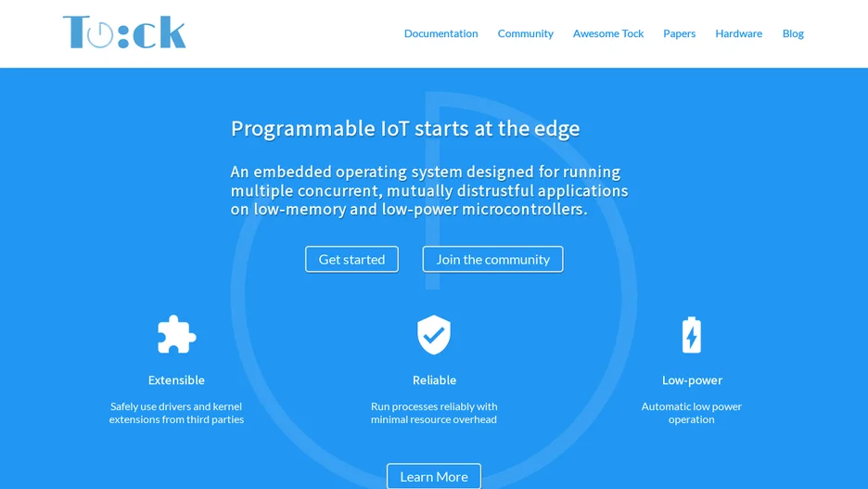
Task: Click the Tock logo in header
Action: point(124,32)
